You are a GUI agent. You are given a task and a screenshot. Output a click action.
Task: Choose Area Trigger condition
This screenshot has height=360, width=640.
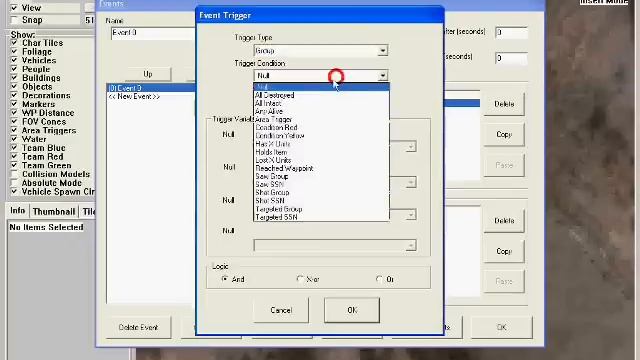322,120
